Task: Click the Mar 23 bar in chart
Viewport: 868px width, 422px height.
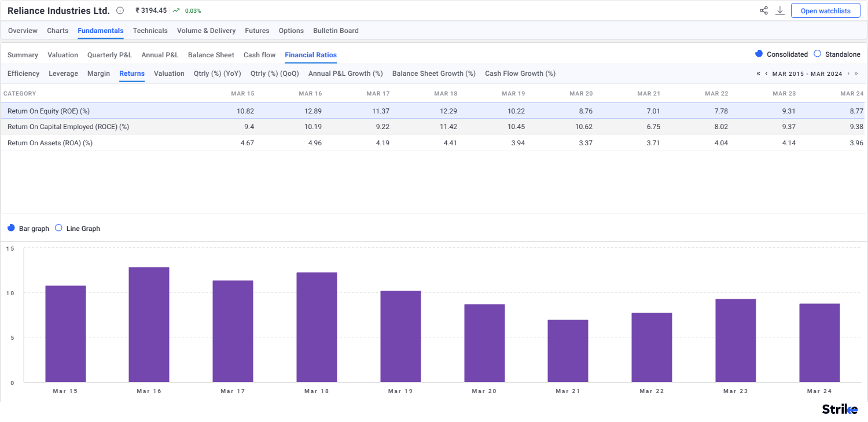Action: [735, 340]
